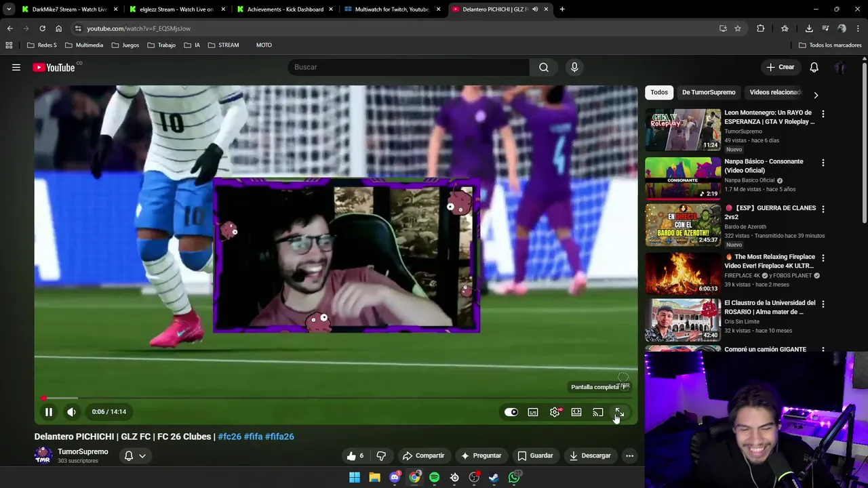Open options for El Claustro video
Screen dimensions: 868x488
tap(823, 304)
